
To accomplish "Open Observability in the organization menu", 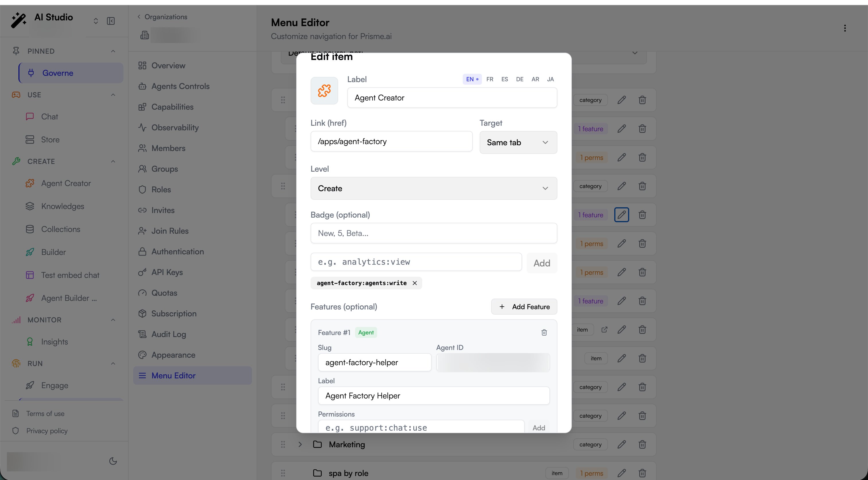I will 175,128.
